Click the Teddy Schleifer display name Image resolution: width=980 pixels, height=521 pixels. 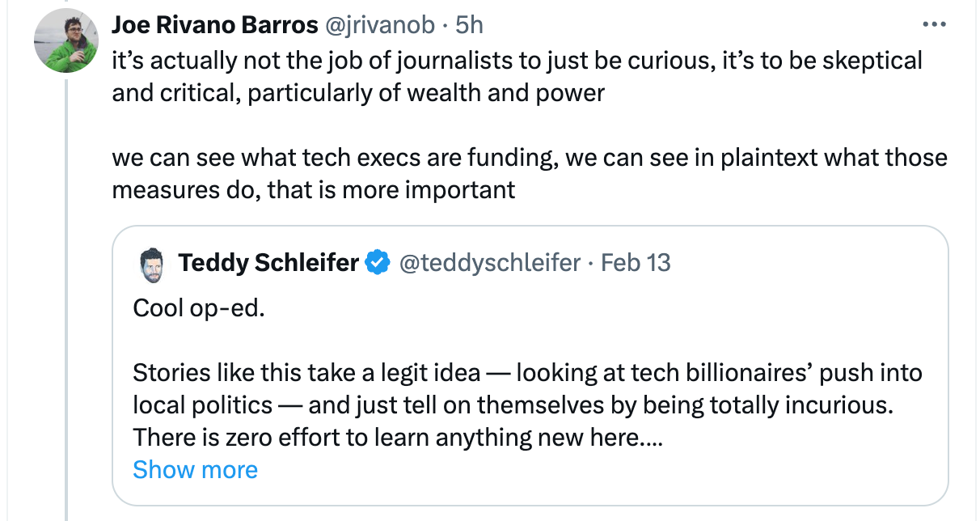pos(268,263)
